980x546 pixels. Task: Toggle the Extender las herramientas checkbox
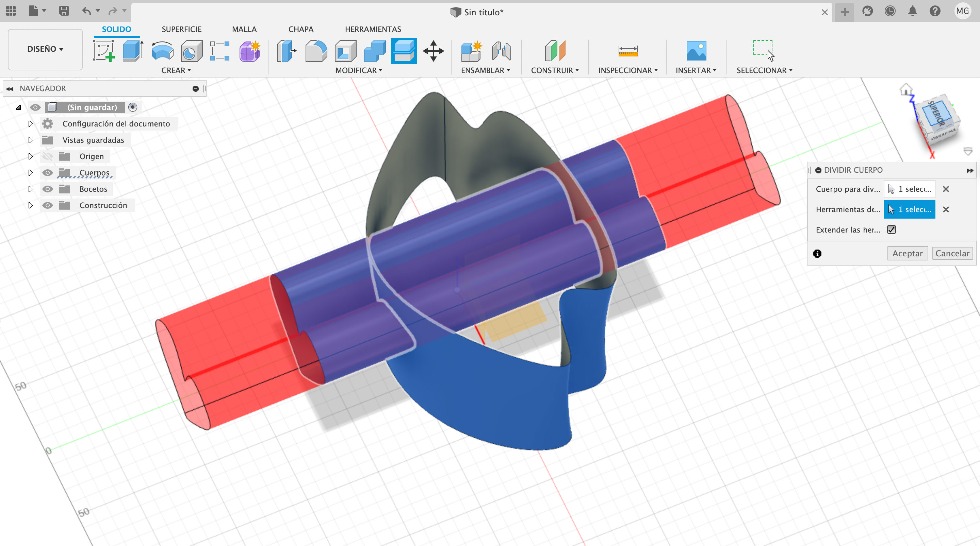pos(892,230)
